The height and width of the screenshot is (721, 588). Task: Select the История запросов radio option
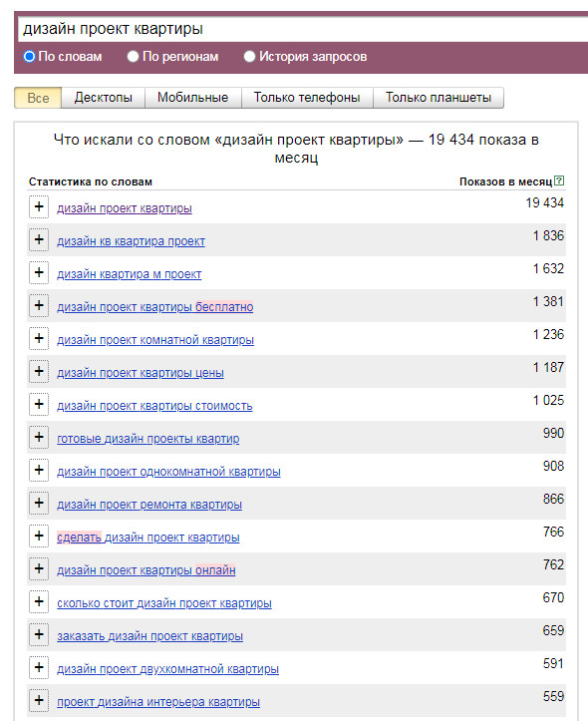tap(249, 57)
